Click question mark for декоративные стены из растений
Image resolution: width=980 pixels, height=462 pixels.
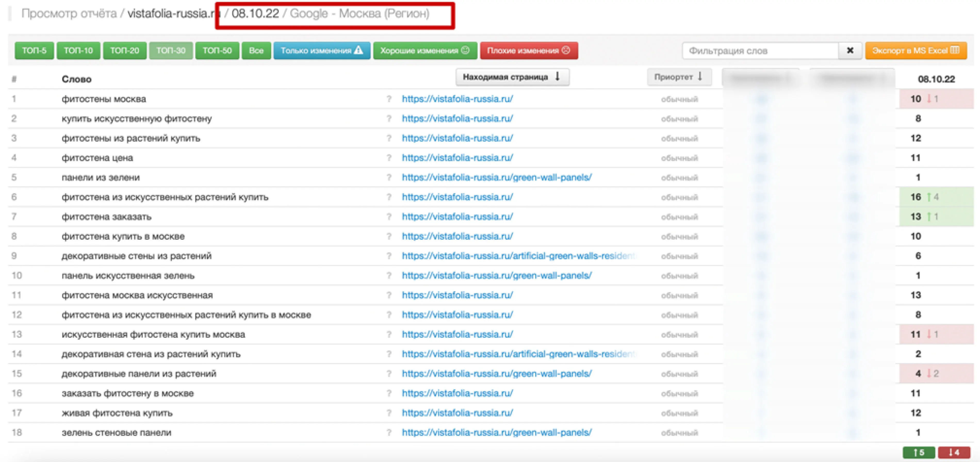(389, 256)
